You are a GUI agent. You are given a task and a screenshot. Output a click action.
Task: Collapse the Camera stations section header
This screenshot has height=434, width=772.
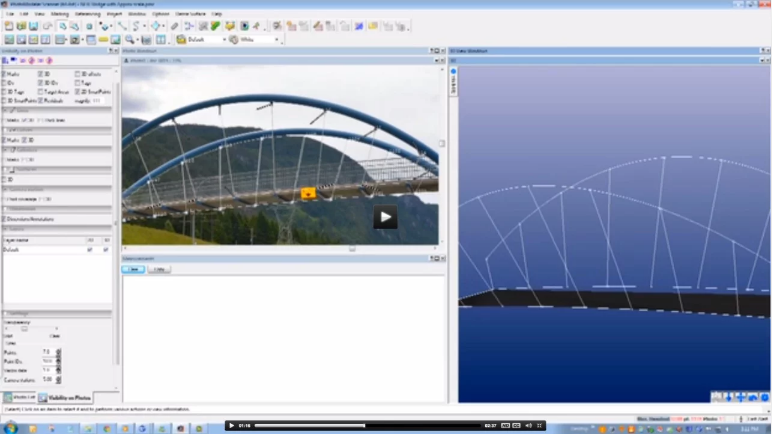(x=57, y=189)
